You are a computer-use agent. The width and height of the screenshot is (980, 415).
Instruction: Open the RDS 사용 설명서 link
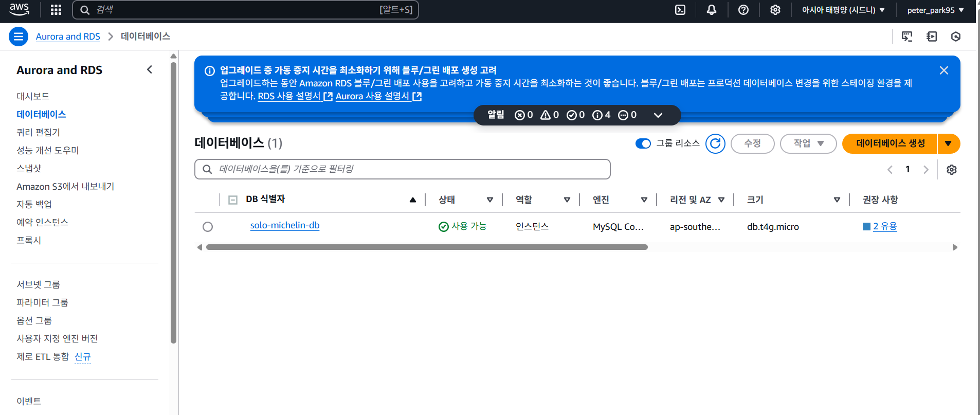tap(295, 96)
